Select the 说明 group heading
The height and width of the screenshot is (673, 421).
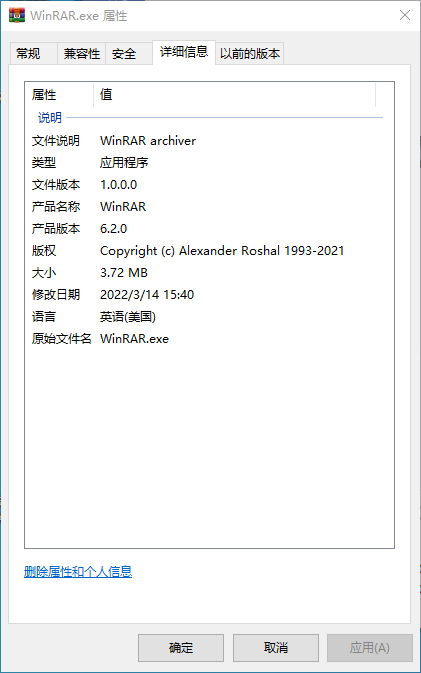(50, 117)
